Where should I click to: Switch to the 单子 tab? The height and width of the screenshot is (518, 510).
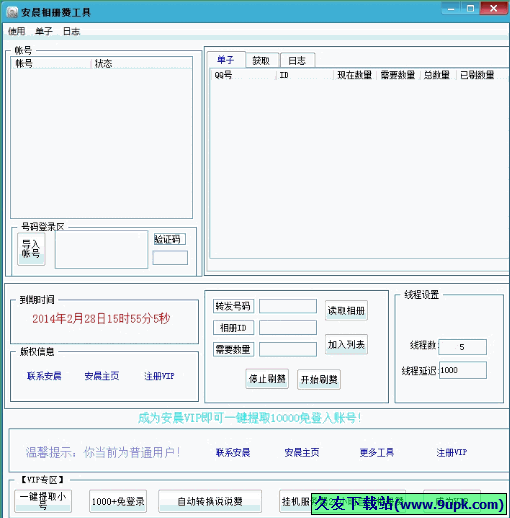[x=226, y=60]
